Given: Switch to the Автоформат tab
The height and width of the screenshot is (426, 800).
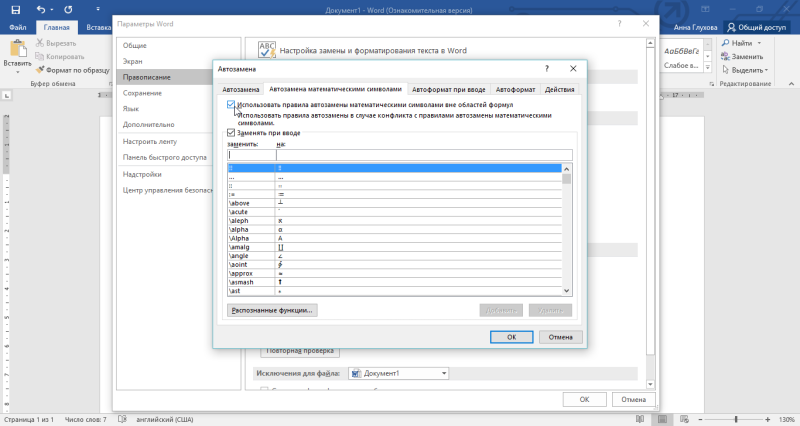Looking at the screenshot, I should (x=515, y=89).
